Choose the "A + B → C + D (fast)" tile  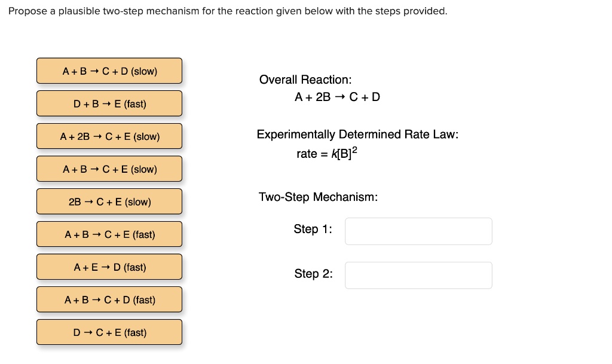109,299
